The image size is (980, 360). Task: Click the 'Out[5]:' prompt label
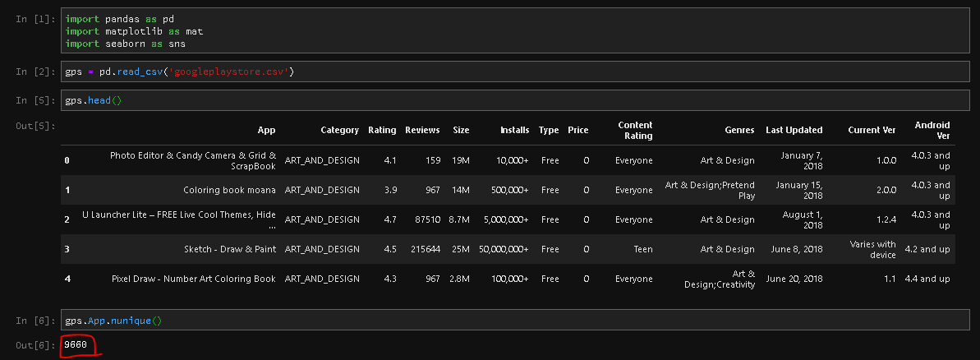(x=35, y=126)
